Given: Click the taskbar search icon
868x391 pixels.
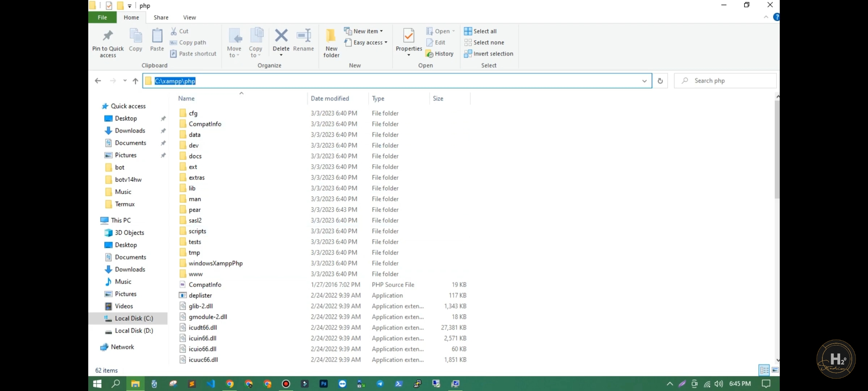Looking at the screenshot, I should click(x=116, y=384).
